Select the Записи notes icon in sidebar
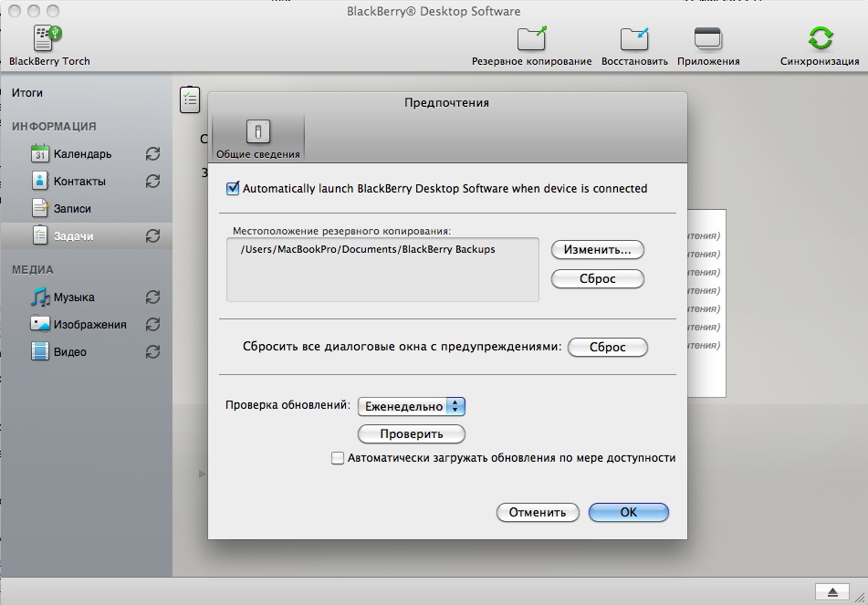The image size is (868, 605). coord(40,208)
